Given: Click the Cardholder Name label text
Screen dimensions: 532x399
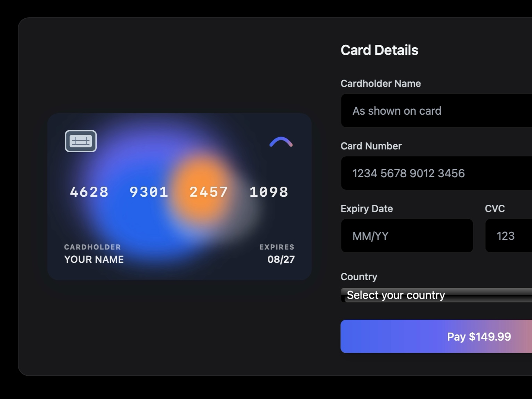Looking at the screenshot, I should [x=380, y=83].
